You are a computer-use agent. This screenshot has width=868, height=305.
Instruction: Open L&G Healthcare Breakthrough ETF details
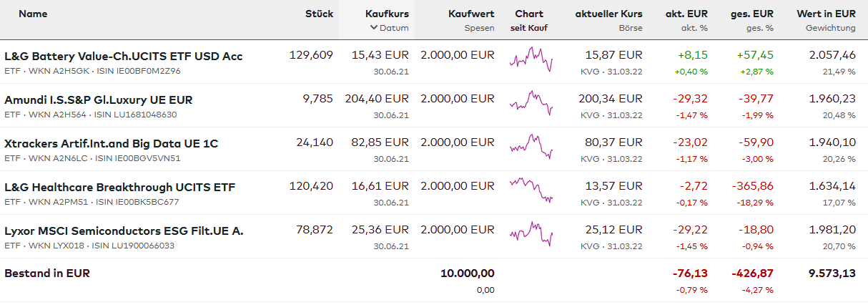click(119, 187)
